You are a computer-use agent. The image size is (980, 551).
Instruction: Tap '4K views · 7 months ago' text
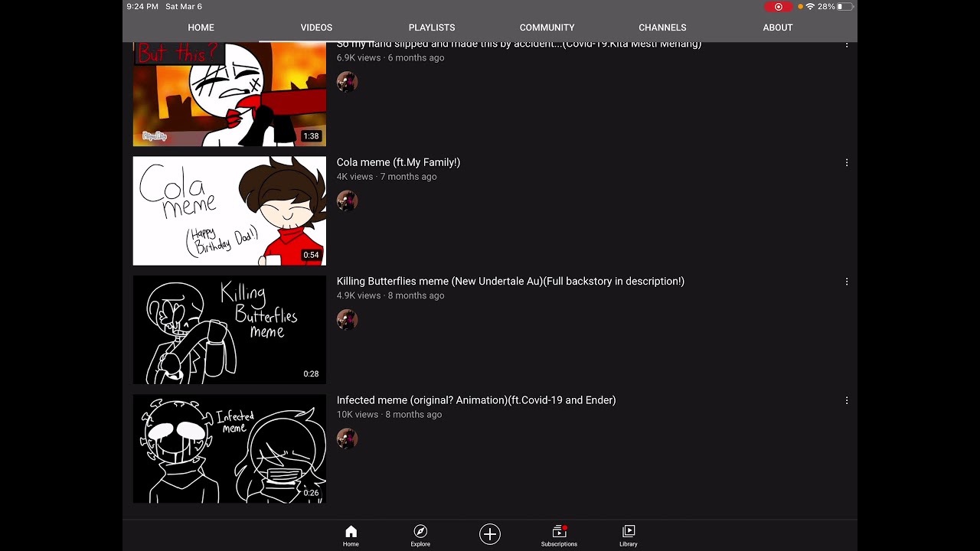(387, 177)
